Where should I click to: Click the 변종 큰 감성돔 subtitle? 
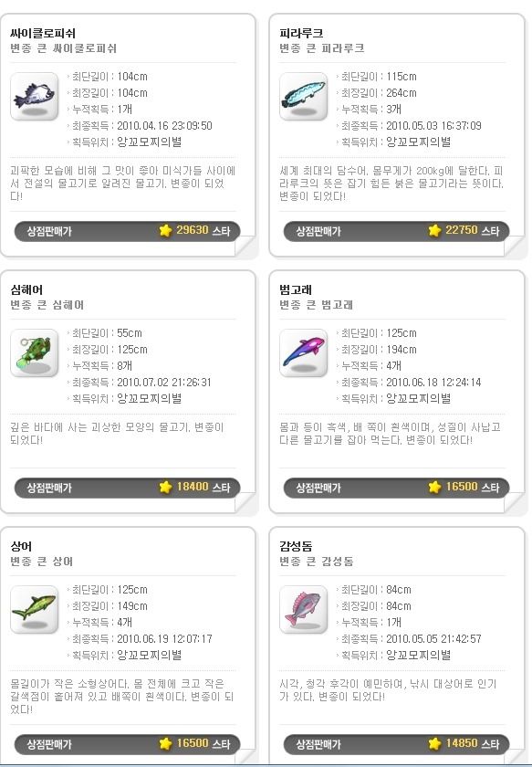pyautogui.click(x=317, y=561)
